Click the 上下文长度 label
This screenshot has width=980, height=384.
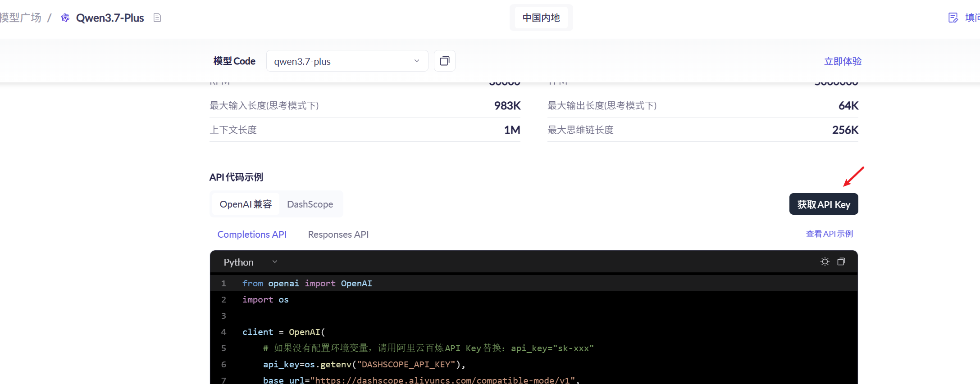coord(233,130)
